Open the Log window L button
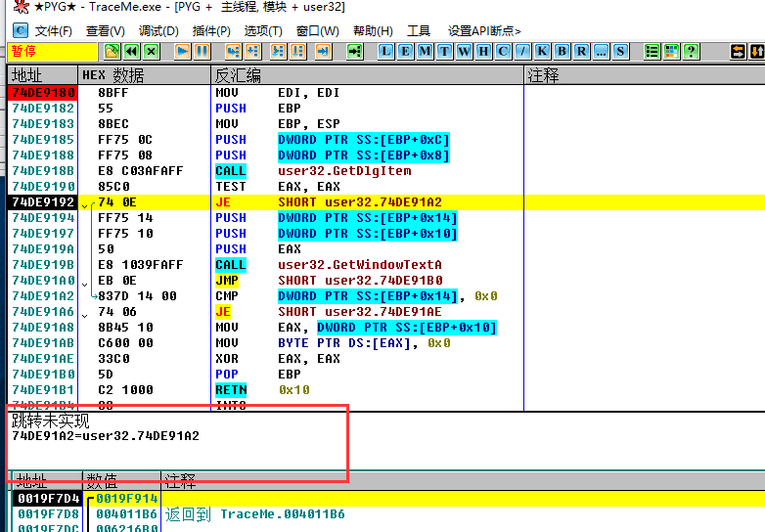This screenshot has width=765, height=532. tap(385, 51)
